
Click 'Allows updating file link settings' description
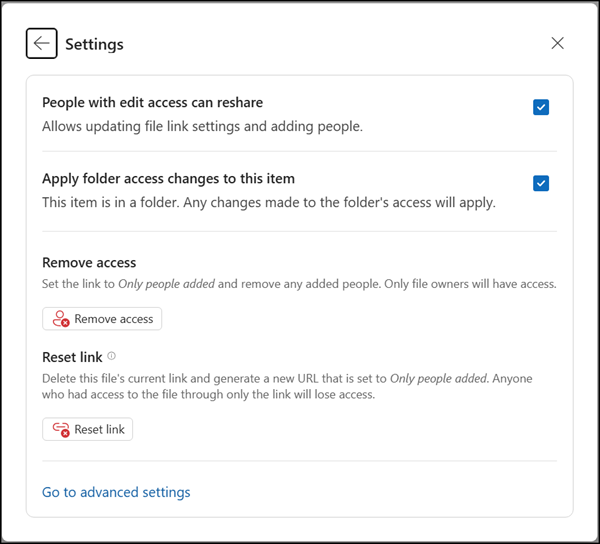pyautogui.click(x=202, y=126)
